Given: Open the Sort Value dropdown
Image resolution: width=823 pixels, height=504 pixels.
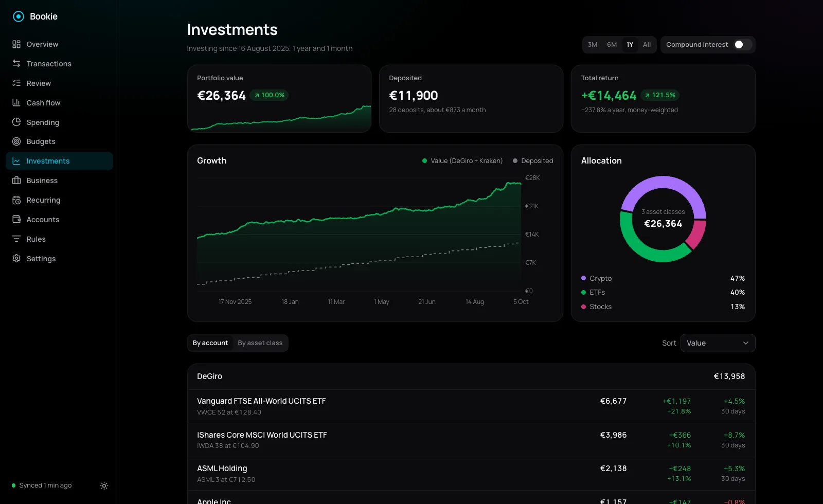Looking at the screenshot, I should (718, 343).
